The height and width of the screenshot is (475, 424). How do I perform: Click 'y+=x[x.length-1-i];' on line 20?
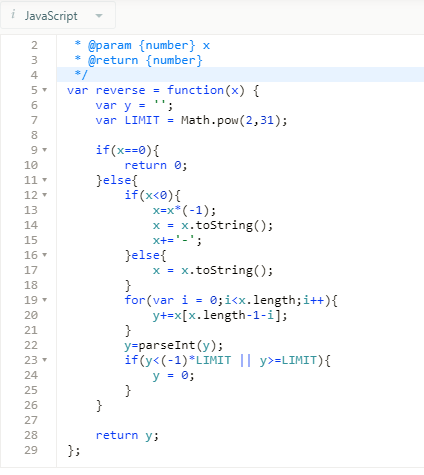[x=220, y=315]
